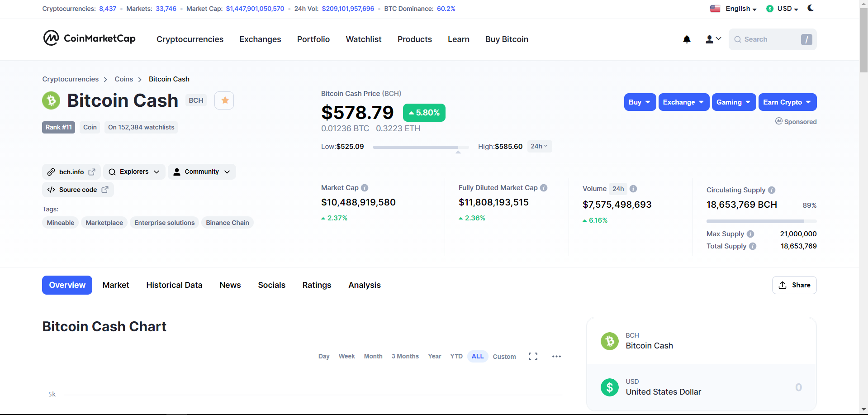Select the Overview tab

pos(67,285)
